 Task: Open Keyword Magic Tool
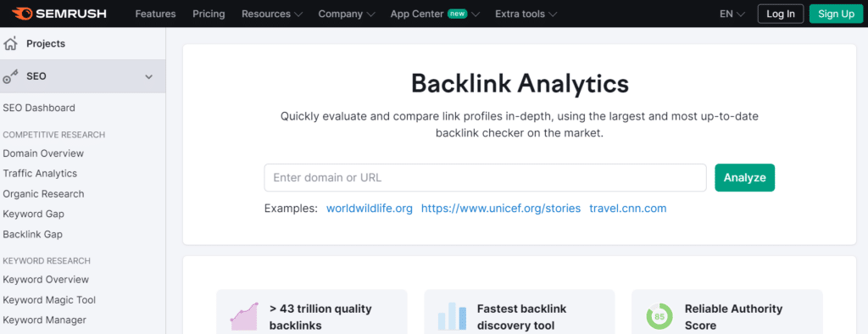point(49,299)
